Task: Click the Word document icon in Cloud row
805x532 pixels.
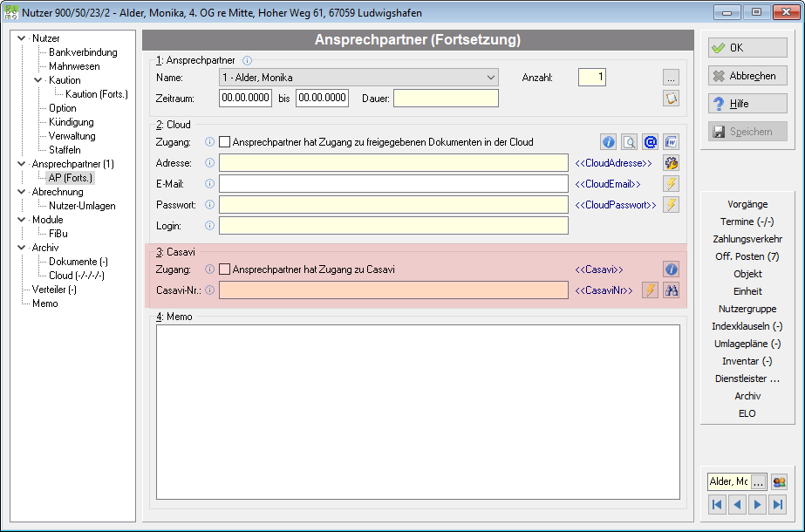Action: pyautogui.click(x=671, y=142)
